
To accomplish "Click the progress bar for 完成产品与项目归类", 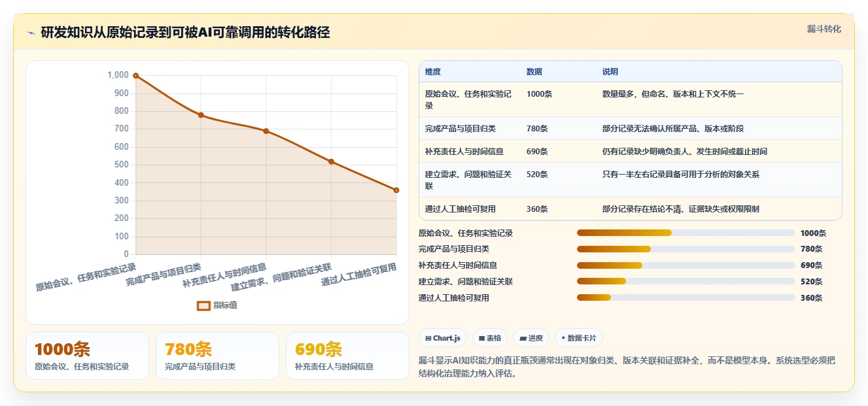I will pos(686,249).
